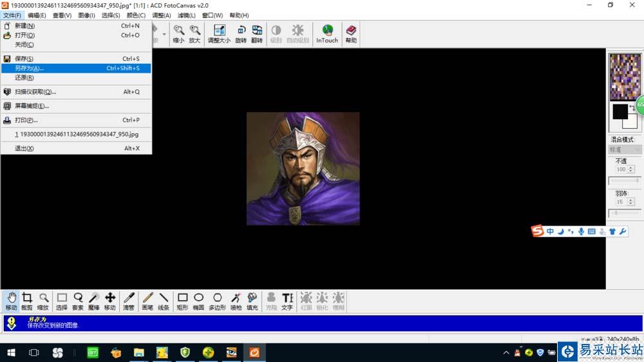Select the 矩形 rectangle tool
This screenshot has height=362, width=644.
pos(182,301)
